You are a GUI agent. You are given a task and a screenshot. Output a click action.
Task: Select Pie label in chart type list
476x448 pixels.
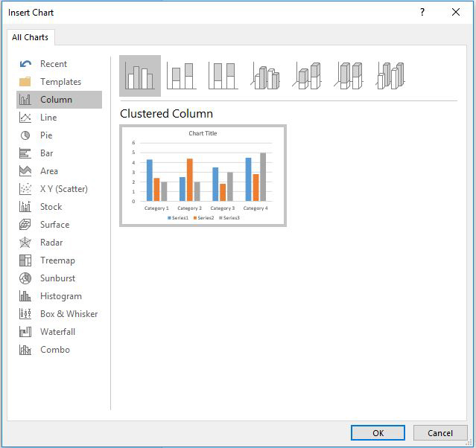(x=46, y=135)
